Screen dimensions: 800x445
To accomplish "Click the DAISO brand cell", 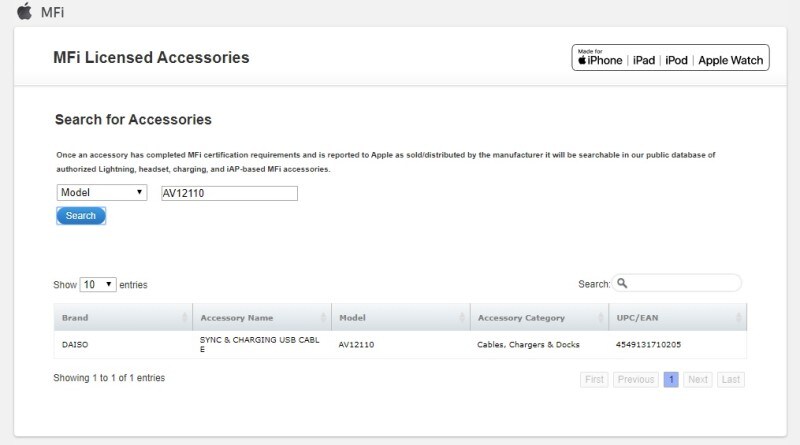I will pos(75,345).
